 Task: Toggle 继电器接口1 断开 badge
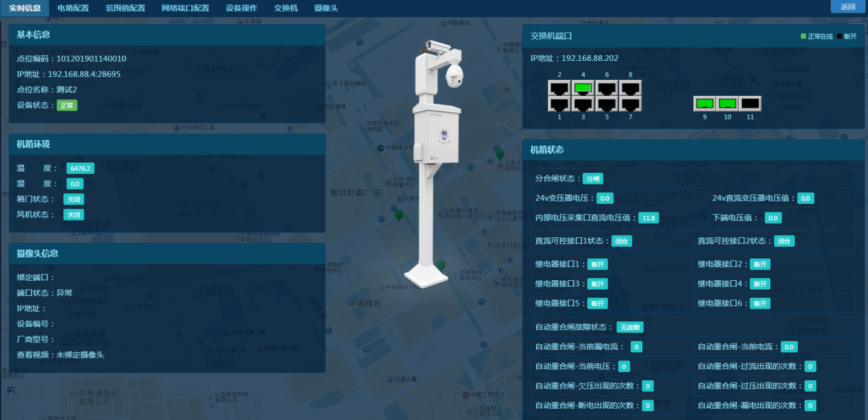[x=598, y=265]
